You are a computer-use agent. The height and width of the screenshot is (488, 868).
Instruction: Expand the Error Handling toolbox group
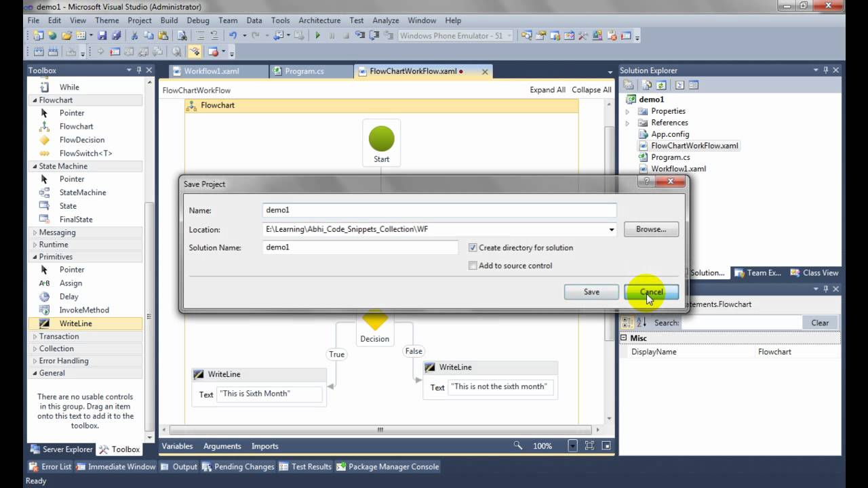coord(35,361)
